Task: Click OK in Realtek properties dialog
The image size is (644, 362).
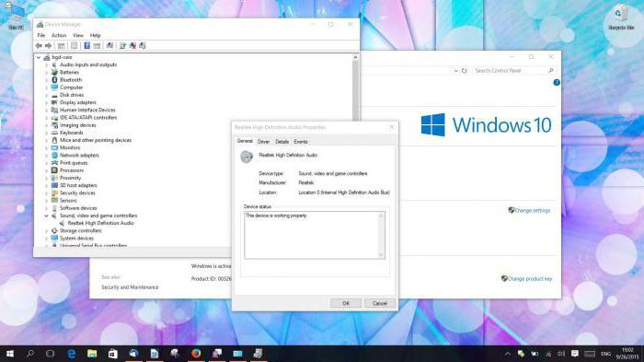Action: 346,303
